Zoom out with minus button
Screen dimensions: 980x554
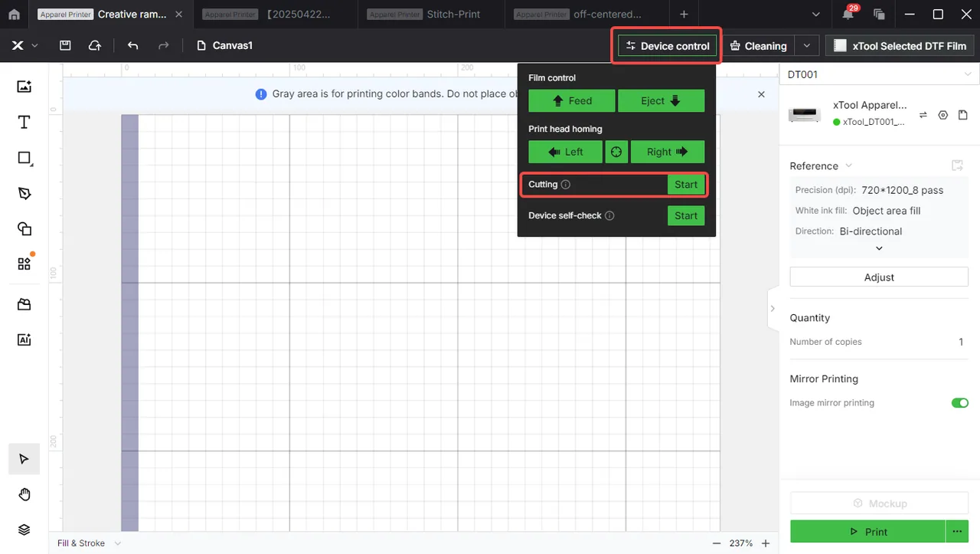[x=717, y=543]
